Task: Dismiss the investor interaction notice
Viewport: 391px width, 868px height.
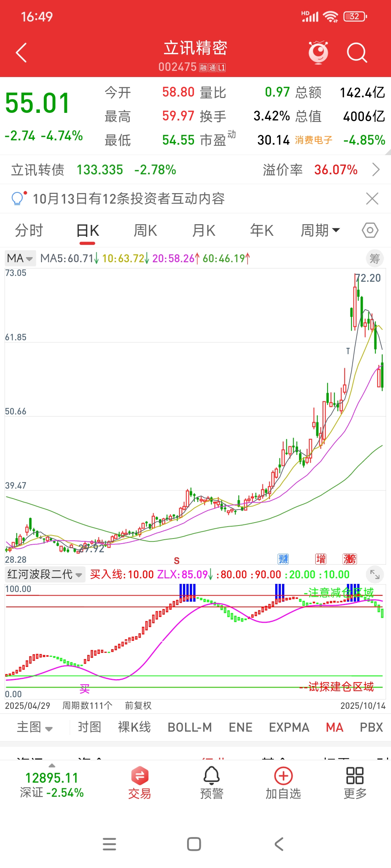Action: [x=372, y=199]
